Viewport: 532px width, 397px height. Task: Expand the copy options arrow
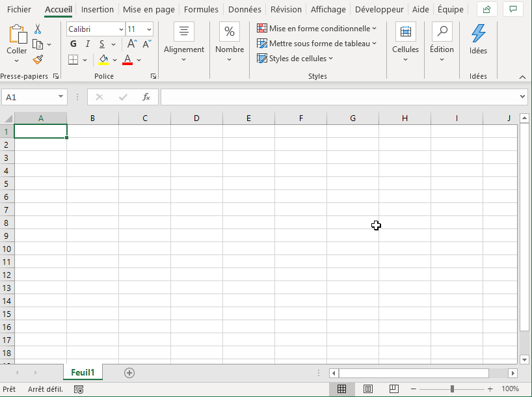49,44
